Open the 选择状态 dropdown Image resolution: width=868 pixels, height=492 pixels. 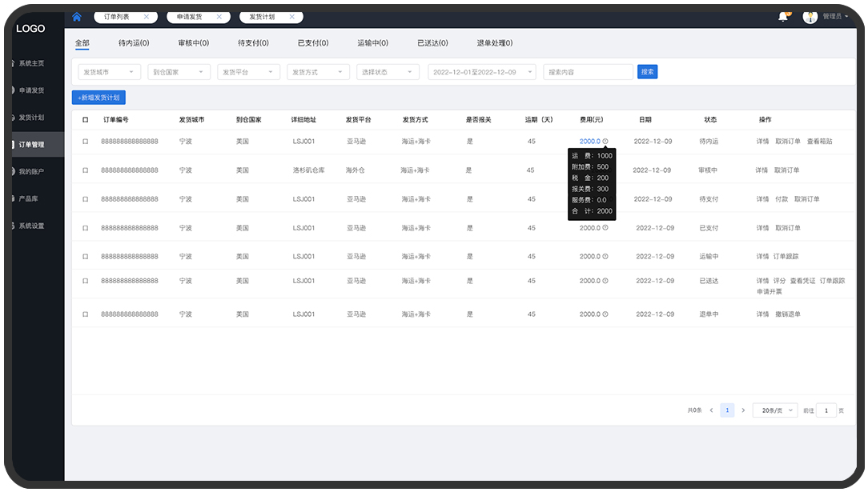pyautogui.click(x=388, y=72)
